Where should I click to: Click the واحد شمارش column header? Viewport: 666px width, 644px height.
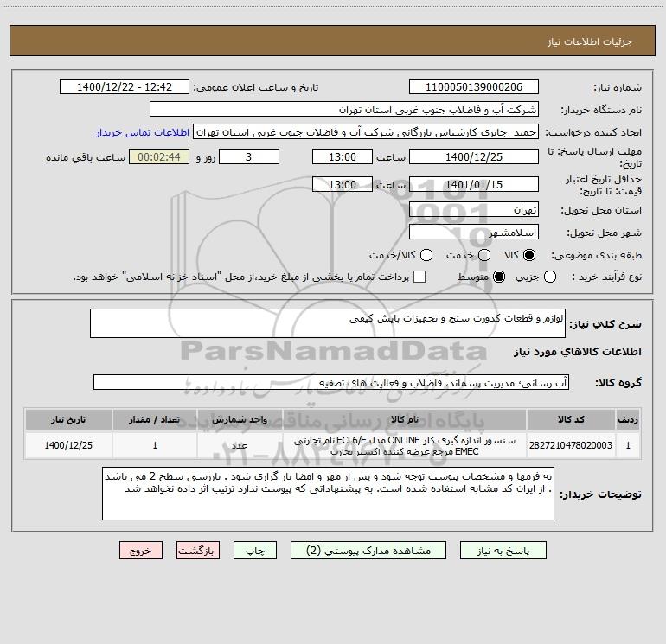240,420
